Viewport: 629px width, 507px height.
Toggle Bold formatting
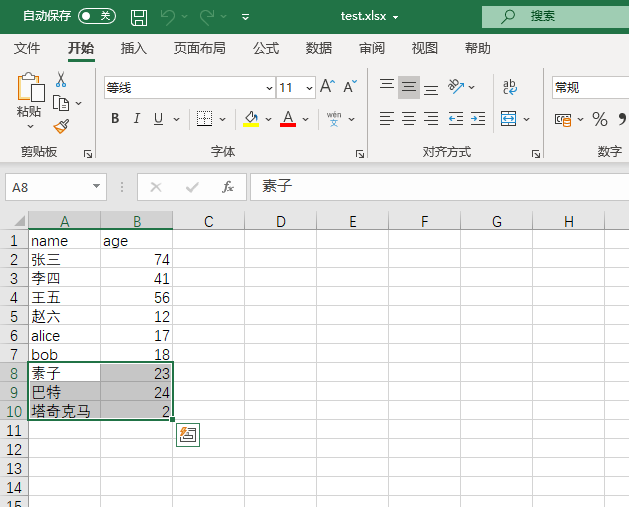coord(115,119)
